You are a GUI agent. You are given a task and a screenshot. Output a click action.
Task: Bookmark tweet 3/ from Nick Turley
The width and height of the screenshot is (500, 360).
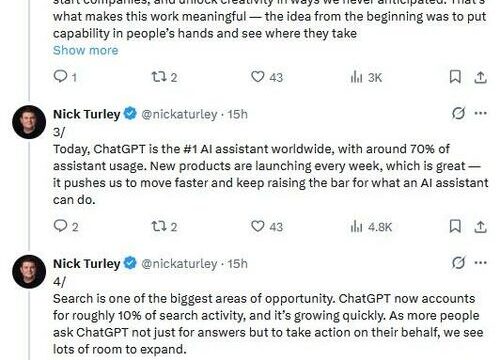[455, 226]
